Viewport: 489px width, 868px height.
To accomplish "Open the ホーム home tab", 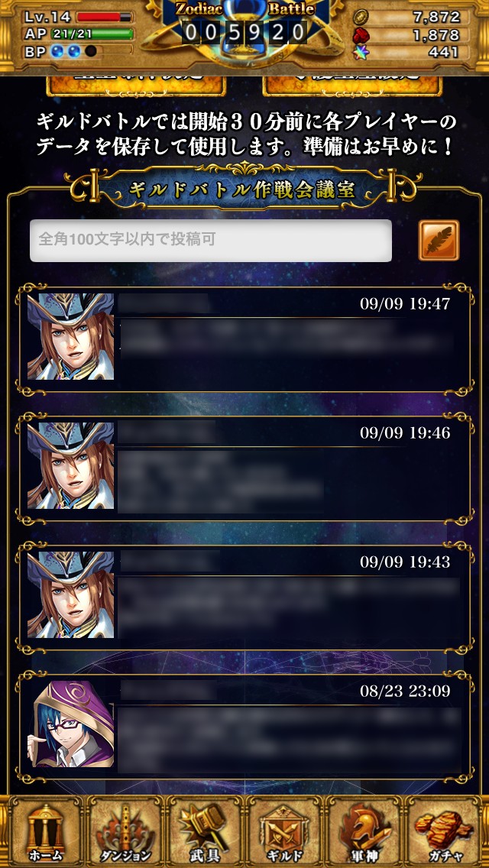I will (43, 832).
